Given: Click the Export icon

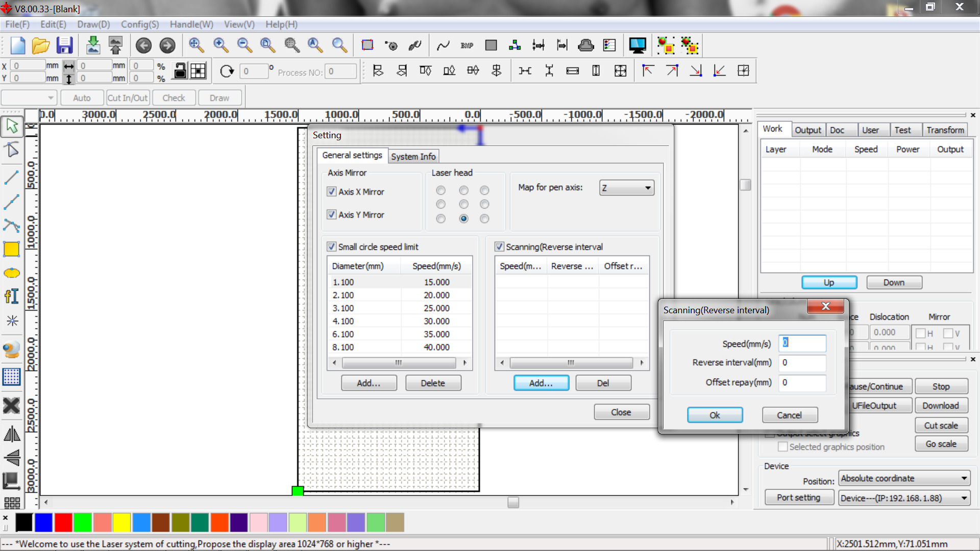Looking at the screenshot, I should (116, 45).
